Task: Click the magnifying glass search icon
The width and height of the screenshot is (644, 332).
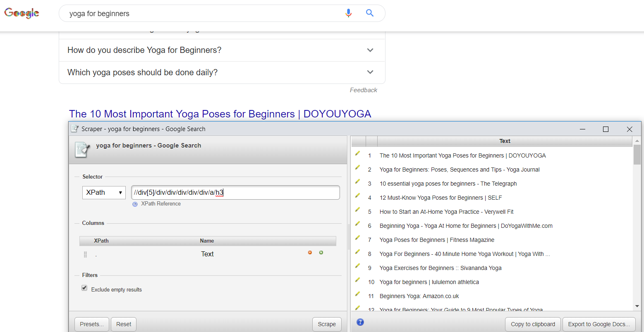Action: pyautogui.click(x=369, y=13)
